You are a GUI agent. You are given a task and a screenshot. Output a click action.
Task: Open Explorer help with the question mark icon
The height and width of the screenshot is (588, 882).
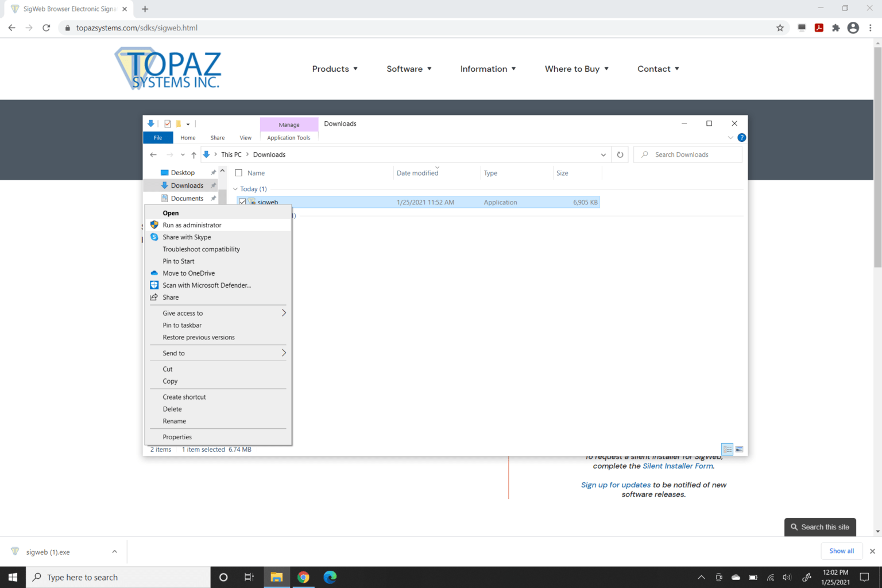[x=741, y=137]
